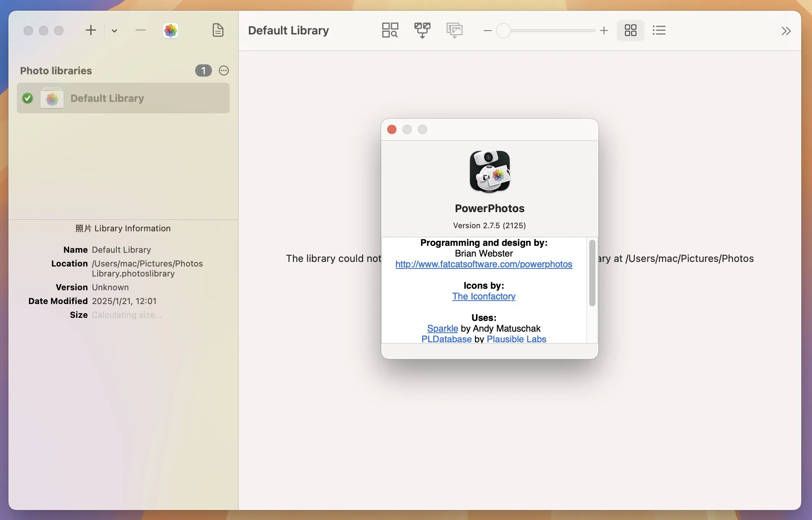Click the library count badge
Viewport: 812px width, 520px height.
point(203,70)
